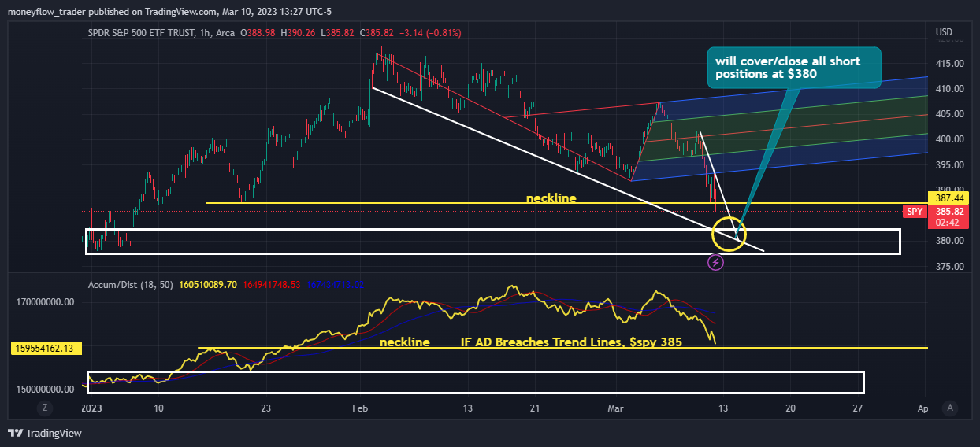This screenshot has width=980, height=447.
Task: Click the TradingView logo
Action: [x=45, y=433]
